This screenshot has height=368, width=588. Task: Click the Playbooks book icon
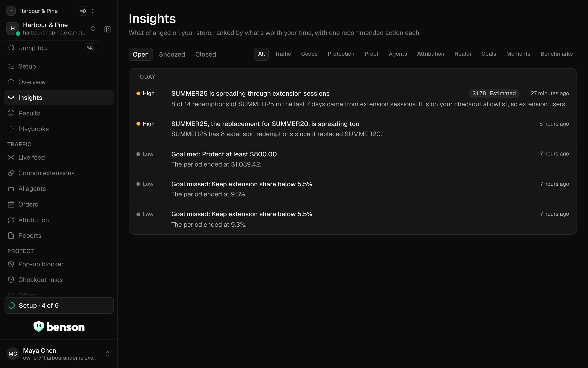coord(11,129)
